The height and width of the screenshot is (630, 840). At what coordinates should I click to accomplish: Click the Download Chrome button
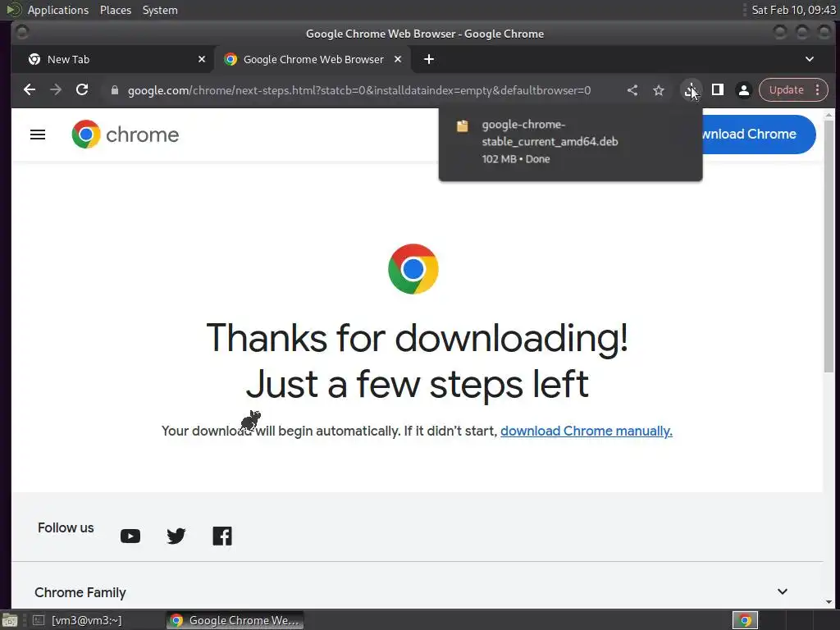pos(758,134)
